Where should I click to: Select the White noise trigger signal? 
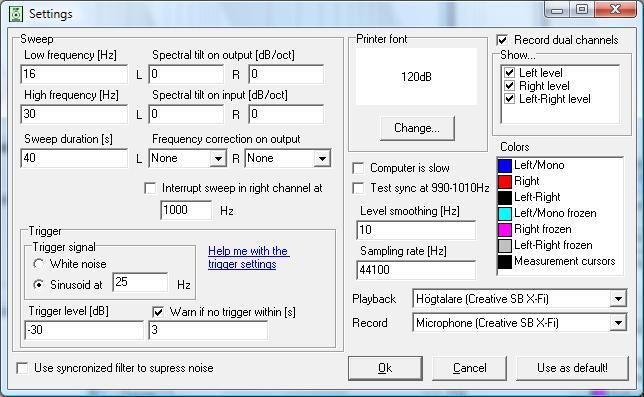pos(39,264)
